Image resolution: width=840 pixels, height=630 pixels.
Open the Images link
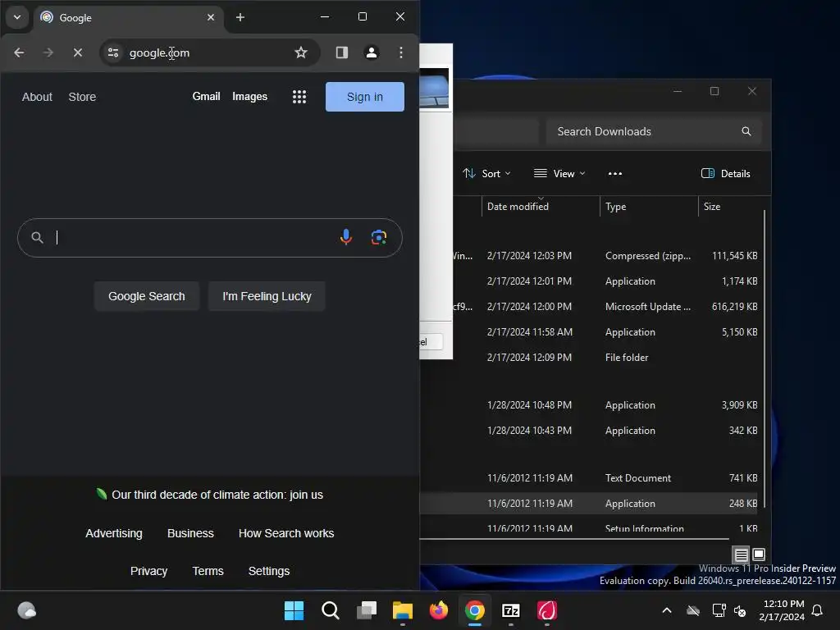click(x=249, y=97)
